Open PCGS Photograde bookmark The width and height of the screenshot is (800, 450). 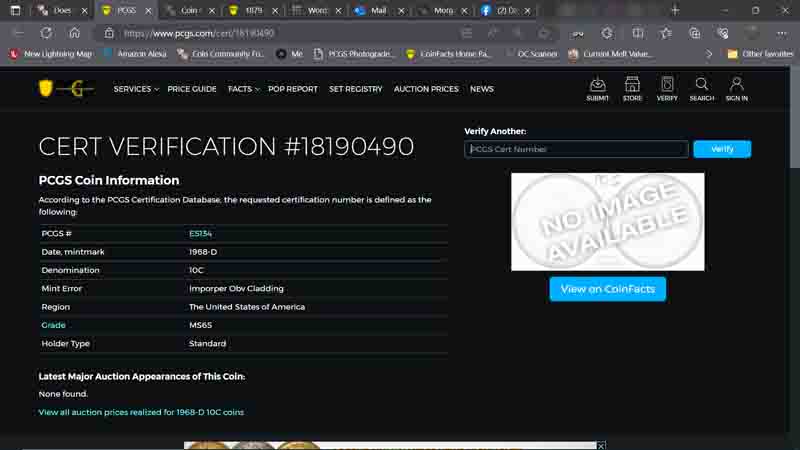click(x=354, y=54)
